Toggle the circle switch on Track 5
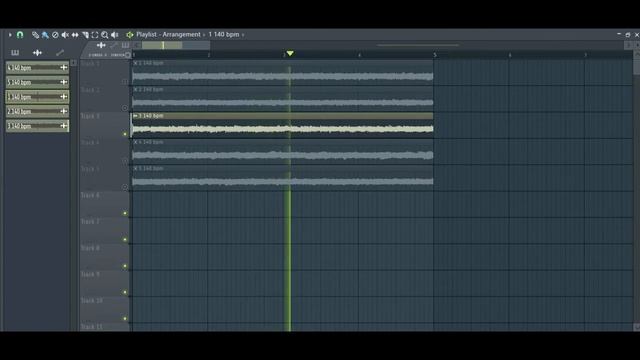 125,187
